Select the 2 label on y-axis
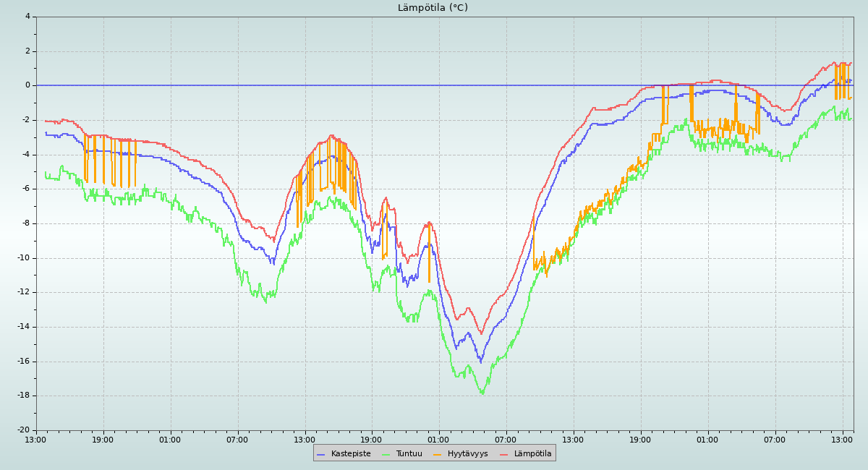868x470 pixels. 27,51
